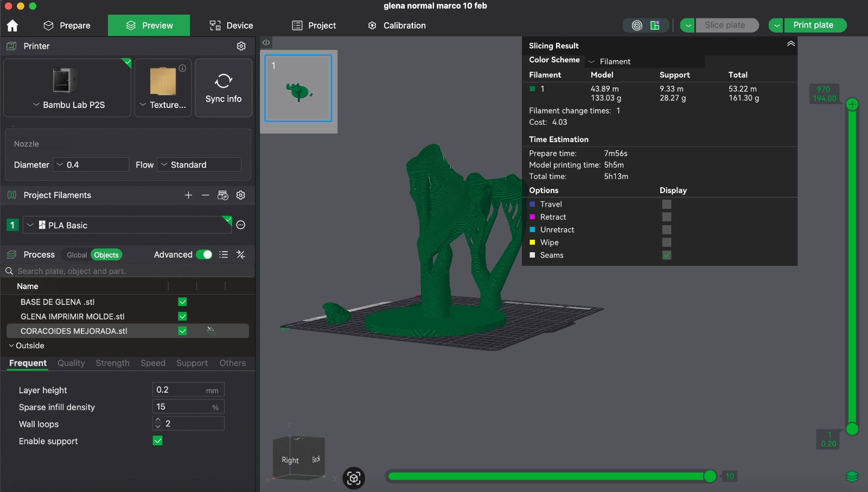868x492 pixels.
Task: Click Sync info button
Action: tap(223, 88)
